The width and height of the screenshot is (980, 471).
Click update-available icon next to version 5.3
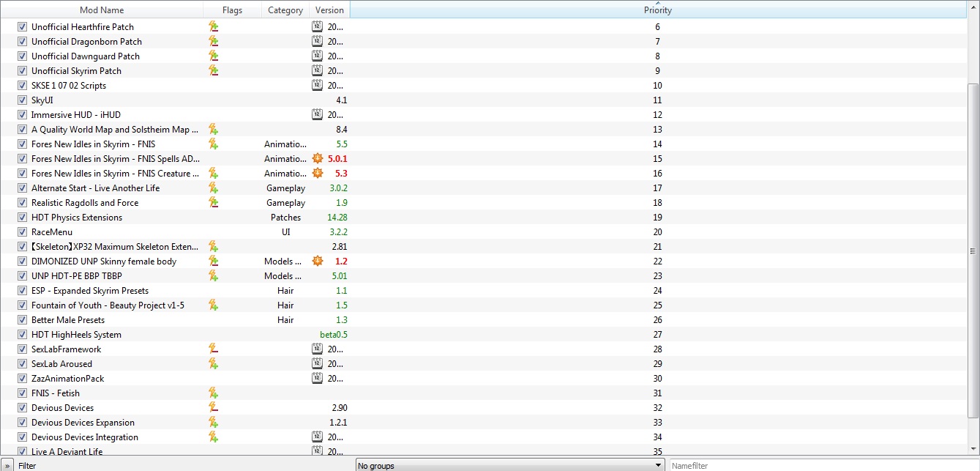318,173
